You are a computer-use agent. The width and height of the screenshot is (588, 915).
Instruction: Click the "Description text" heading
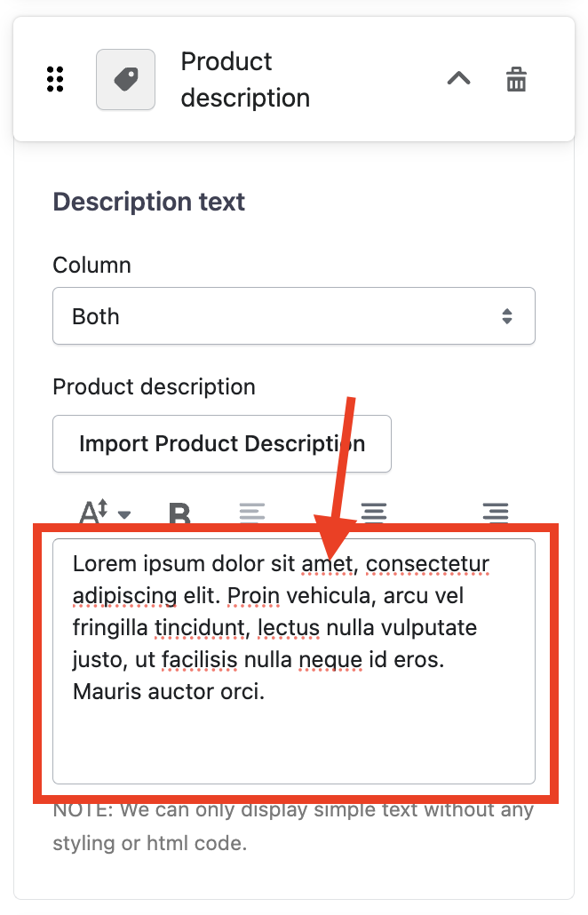point(149,202)
